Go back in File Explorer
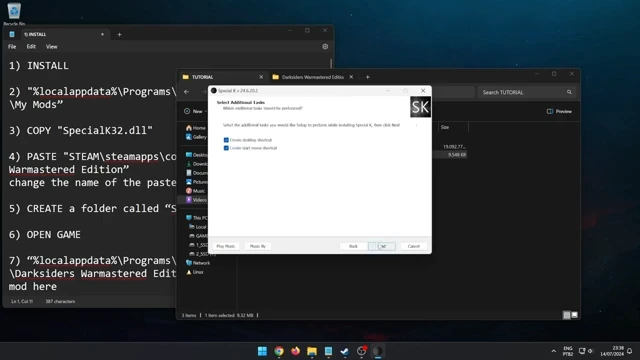Viewport: 640px width, 360px height. tap(187, 92)
